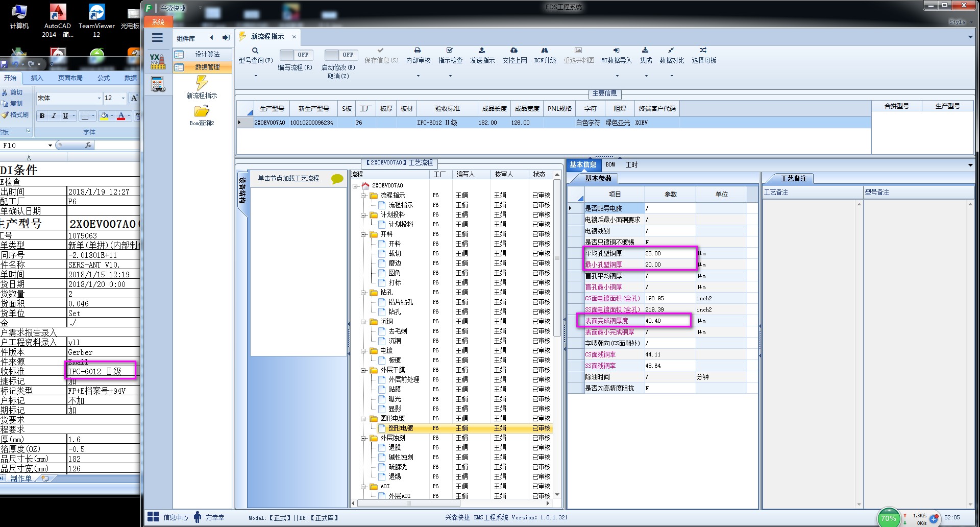Screen dimensions: 980x527
Task: Click the ECN升级 icon
Action: (x=545, y=51)
